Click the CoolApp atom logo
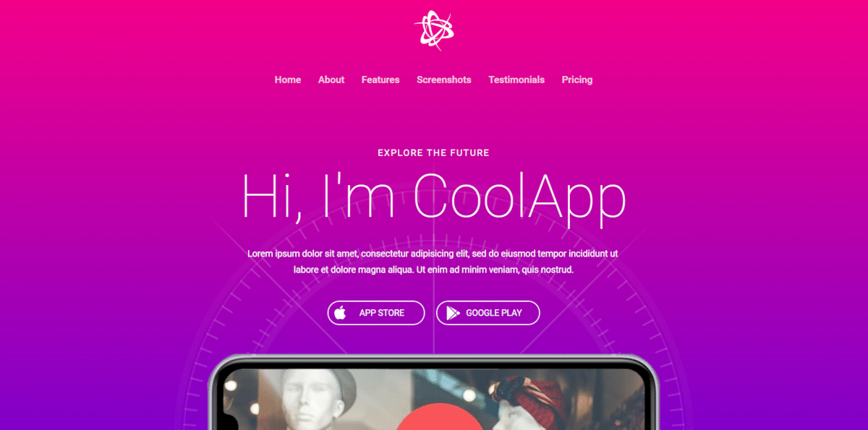This screenshot has width=868, height=430. coord(434,30)
